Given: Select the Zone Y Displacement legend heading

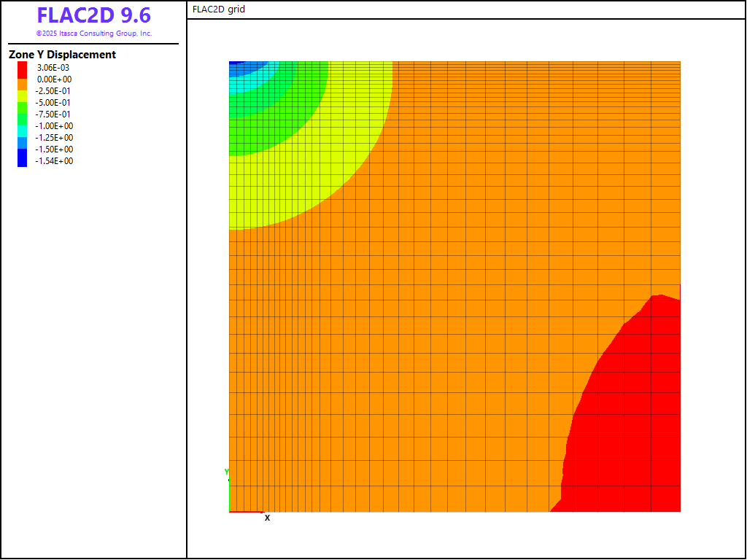Looking at the screenshot, I should [62, 55].
